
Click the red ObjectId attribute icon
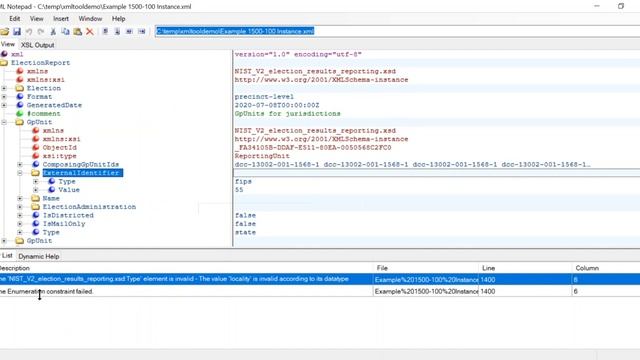36,147
